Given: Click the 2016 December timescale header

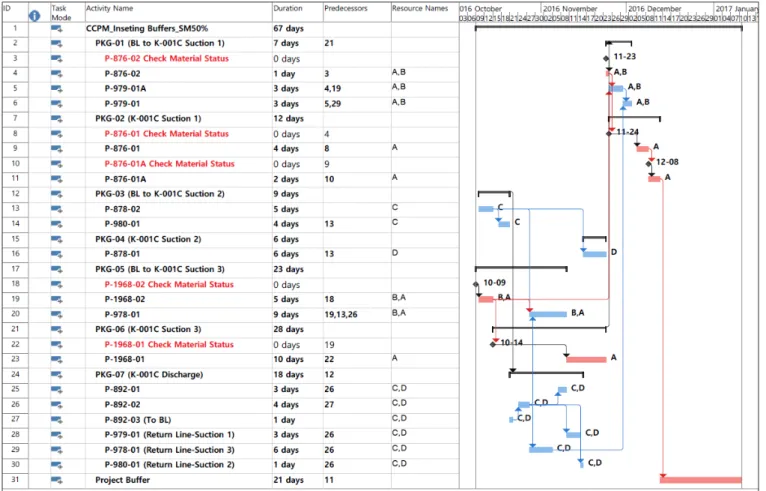Looking at the screenshot, I should (x=655, y=8).
